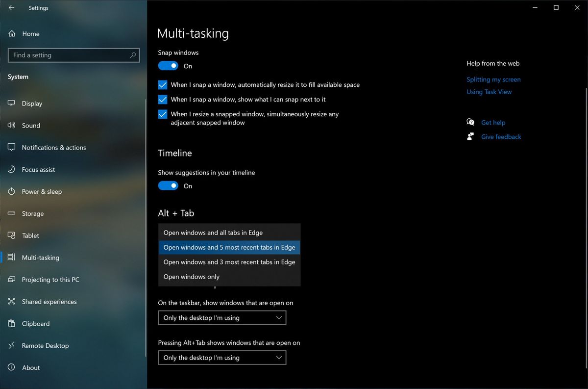Open the Alt+Tab windows display dropdown
This screenshot has width=588, height=389.
coord(221,357)
